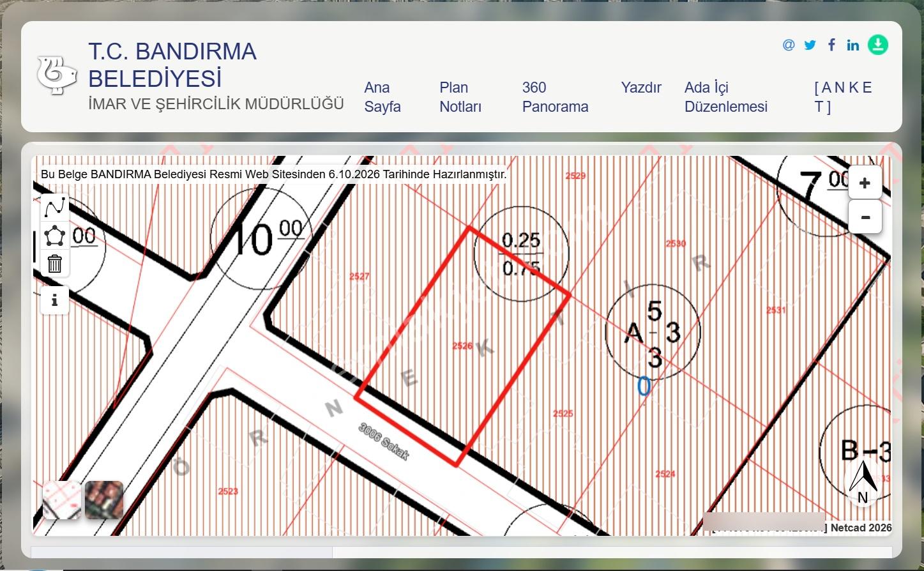Click Yazdır to print

click(x=641, y=88)
